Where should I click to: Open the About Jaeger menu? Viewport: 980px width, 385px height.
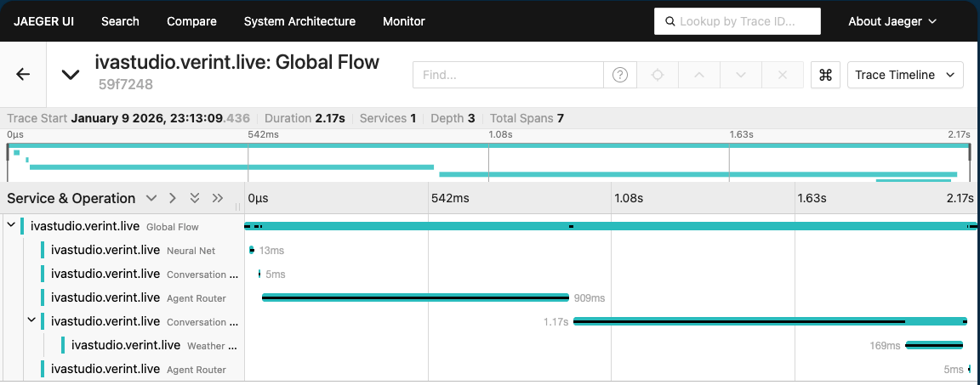[x=892, y=21]
